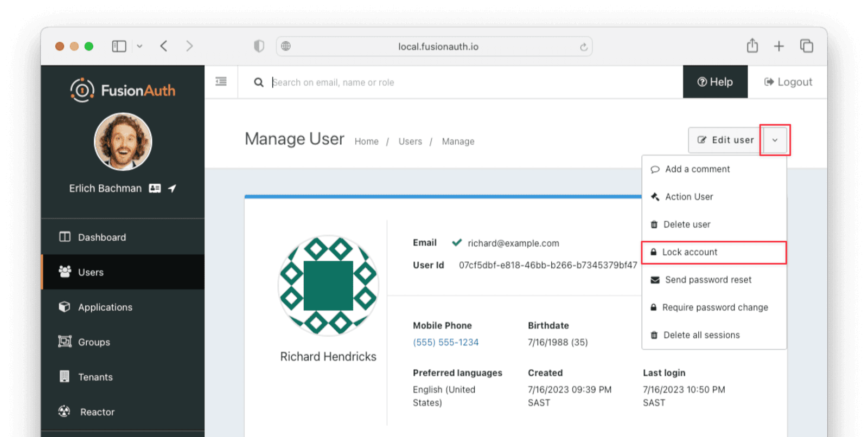Image resolution: width=868 pixels, height=437 pixels.
Task: Focus the search on email, name or role field
Action: click(x=472, y=82)
